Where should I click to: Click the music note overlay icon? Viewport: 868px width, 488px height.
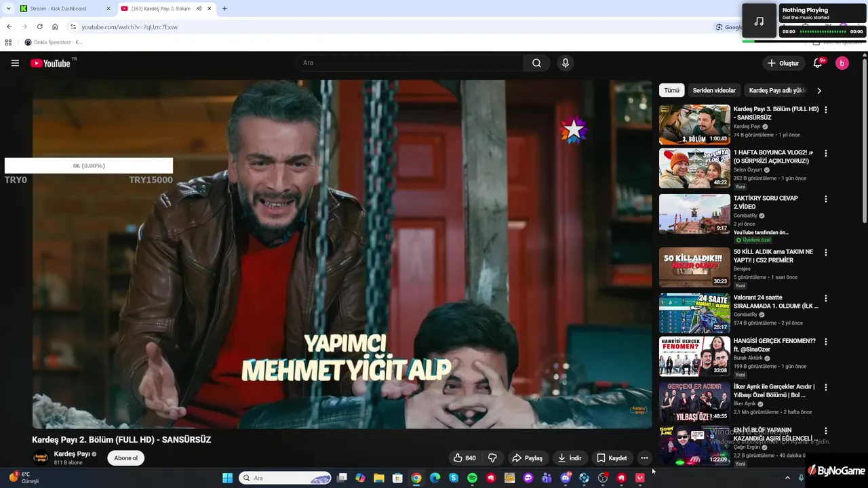(x=759, y=21)
